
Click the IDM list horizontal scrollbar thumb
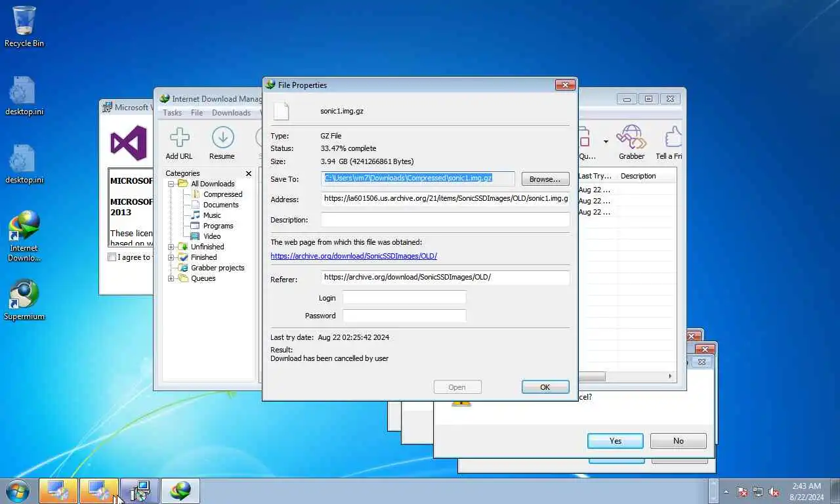(591, 377)
